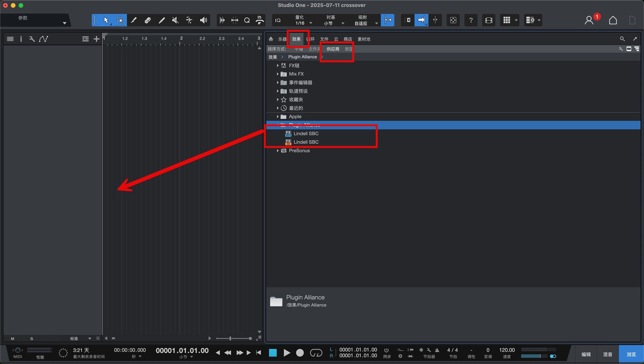This screenshot has width=644, height=364.
Task: Switch to the 商店 tab
Action: (x=348, y=39)
